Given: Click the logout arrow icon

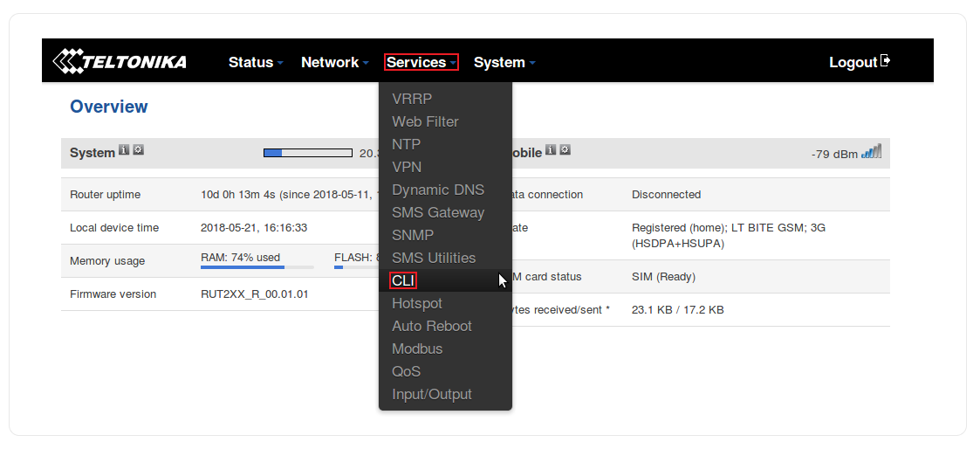Looking at the screenshot, I should tap(885, 61).
